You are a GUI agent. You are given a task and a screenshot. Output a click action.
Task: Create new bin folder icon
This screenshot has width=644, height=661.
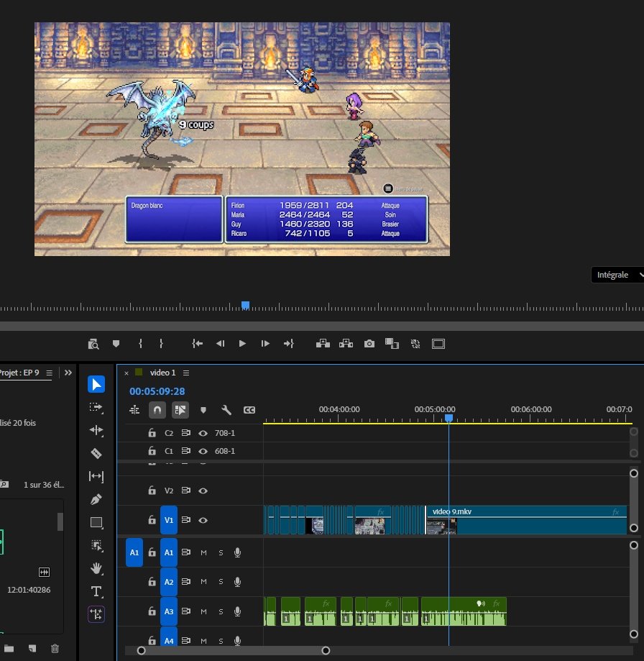(9, 648)
